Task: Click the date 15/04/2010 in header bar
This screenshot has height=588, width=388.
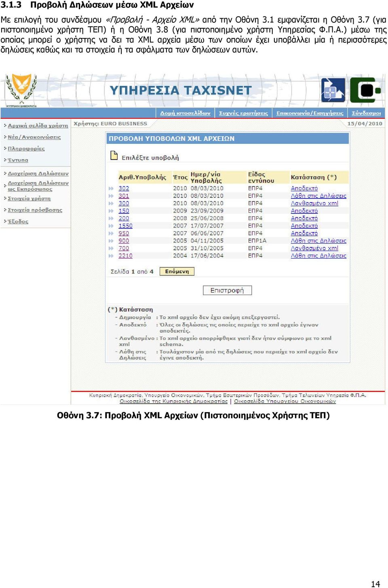Action: point(365,124)
